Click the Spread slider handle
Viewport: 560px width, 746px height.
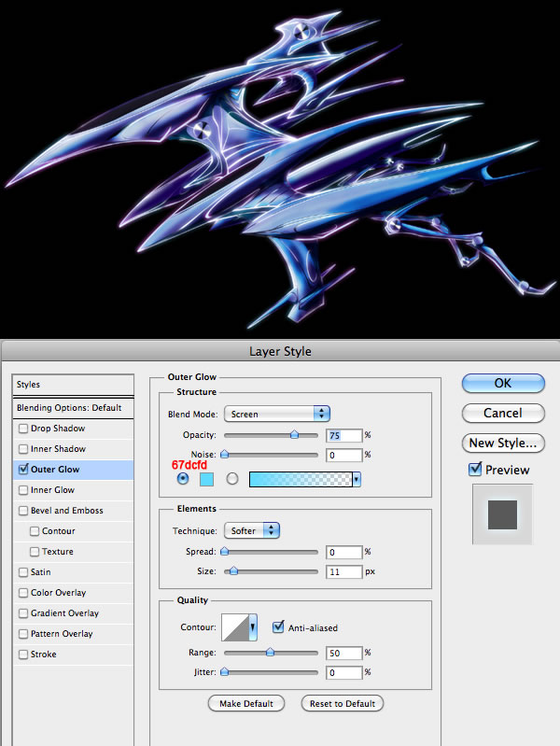point(225,552)
